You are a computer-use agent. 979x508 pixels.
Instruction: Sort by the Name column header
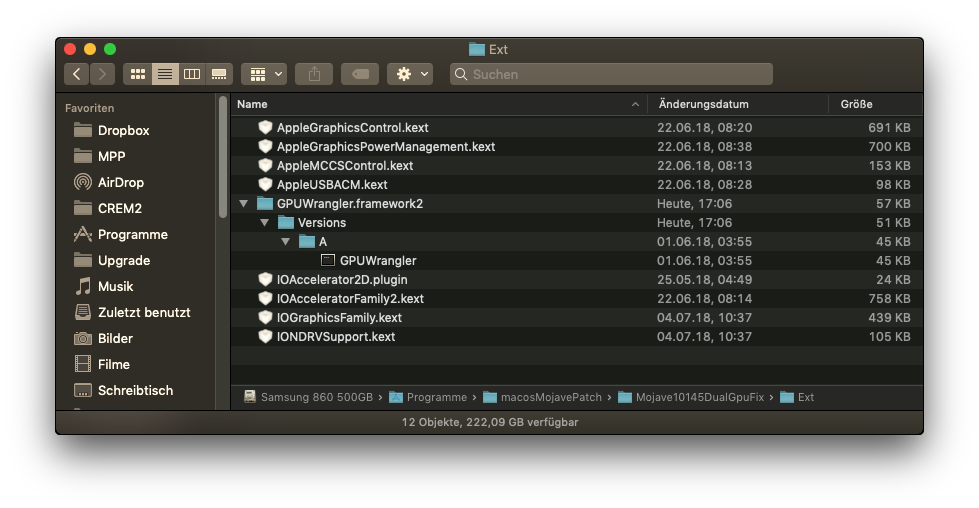click(439, 104)
